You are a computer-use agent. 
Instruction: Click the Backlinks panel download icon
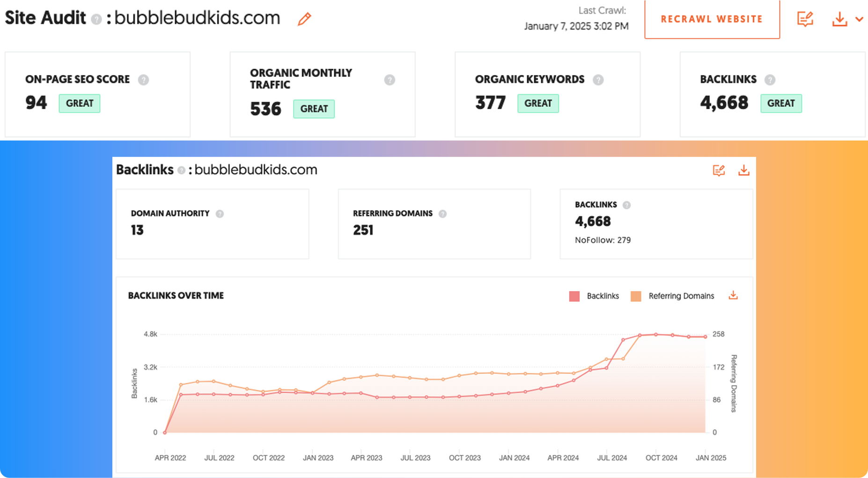[743, 170]
